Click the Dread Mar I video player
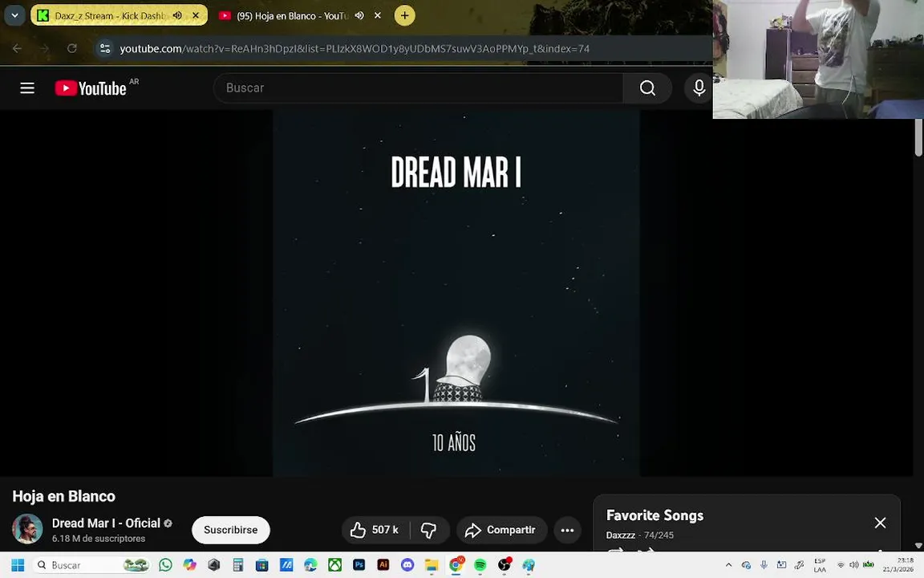 click(456, 293)
